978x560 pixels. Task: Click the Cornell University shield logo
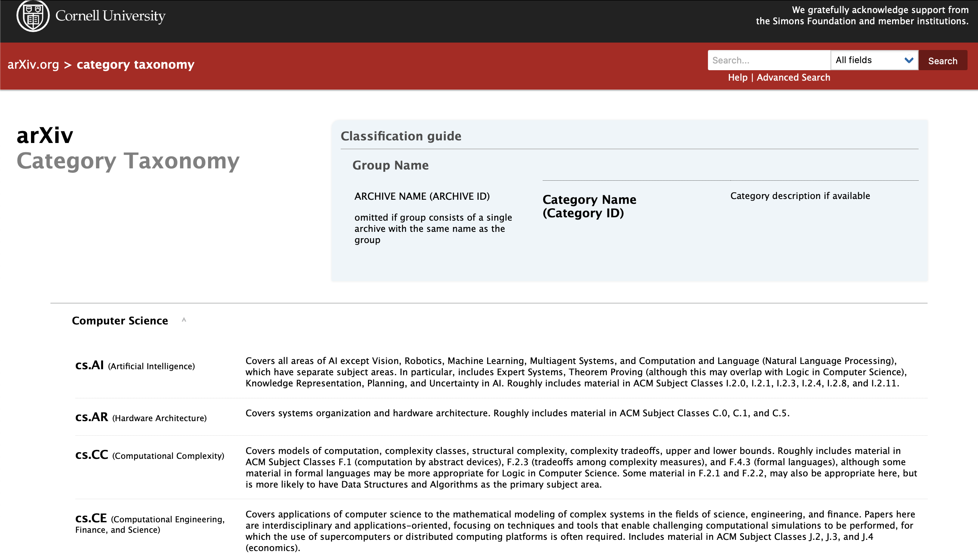(33, 16)
